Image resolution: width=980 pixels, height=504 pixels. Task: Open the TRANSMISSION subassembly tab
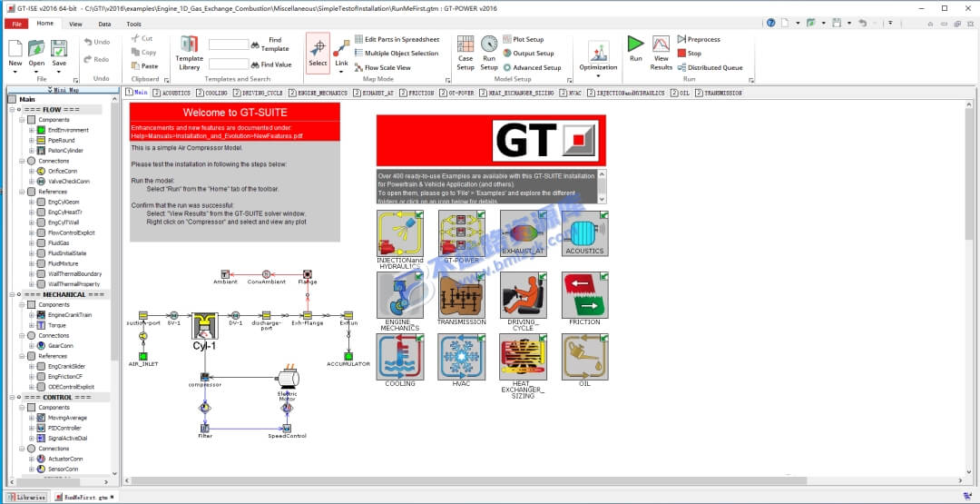click(x=719, y=93)
